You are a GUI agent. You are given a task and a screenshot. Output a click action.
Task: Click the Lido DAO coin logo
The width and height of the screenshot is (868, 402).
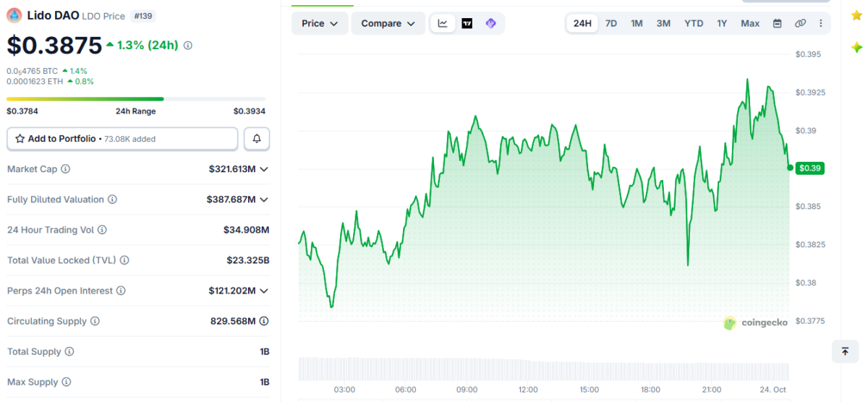click(x=14, y=14)
